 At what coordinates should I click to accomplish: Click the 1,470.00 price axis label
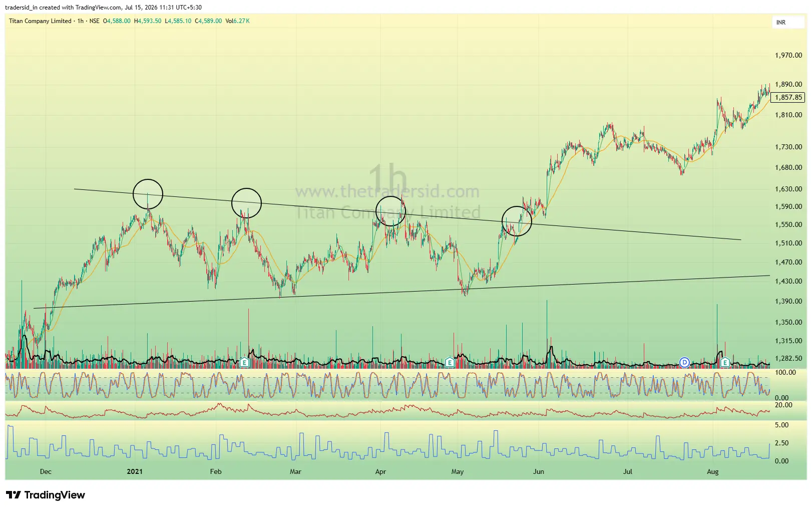[x=788, y=262]
